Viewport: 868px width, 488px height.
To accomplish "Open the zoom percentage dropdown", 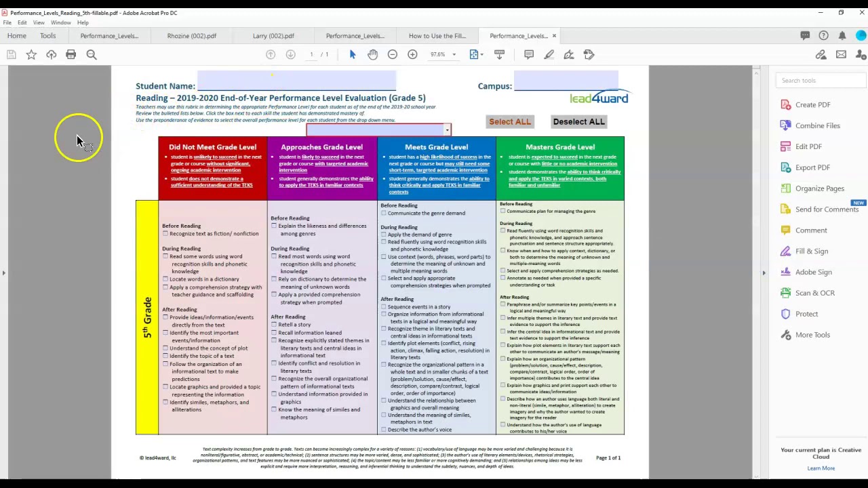I will 454,54.
